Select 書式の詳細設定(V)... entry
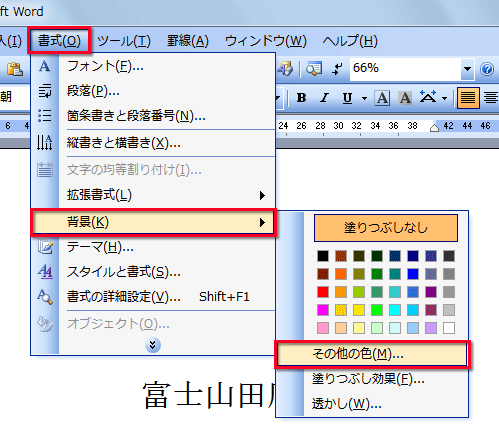 [x=153, y=297]
